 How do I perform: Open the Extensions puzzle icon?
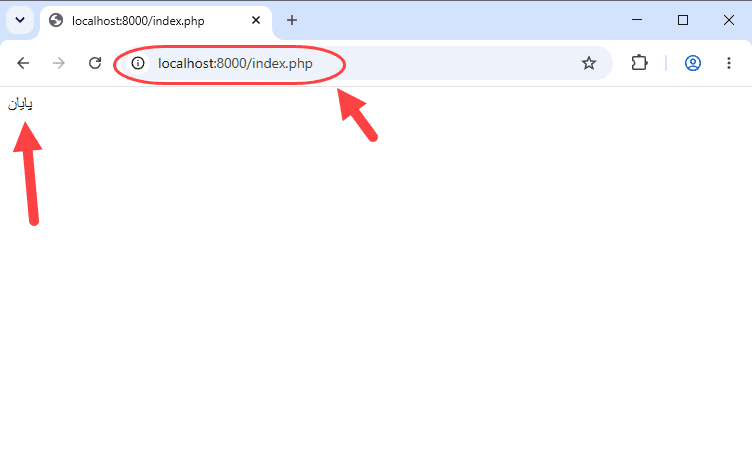pyautogui.click(x=639, y=63)
